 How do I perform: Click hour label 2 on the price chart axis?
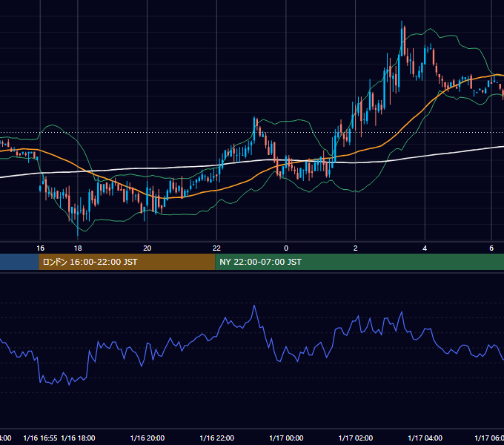click(x=356, y=248)
